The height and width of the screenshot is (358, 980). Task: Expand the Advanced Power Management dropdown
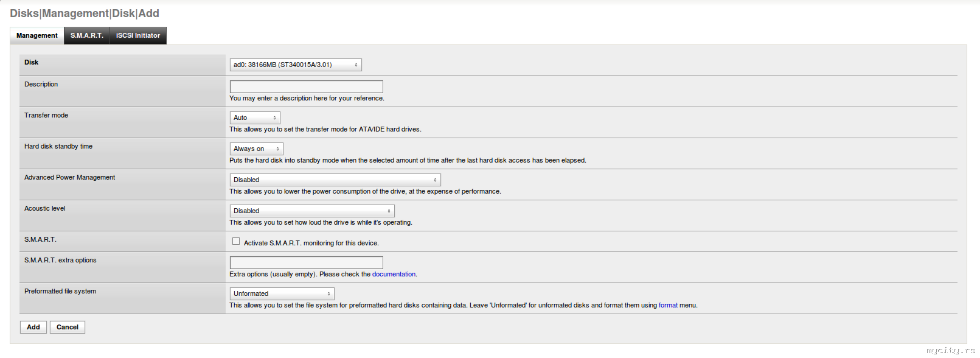(x=335, y=180)
